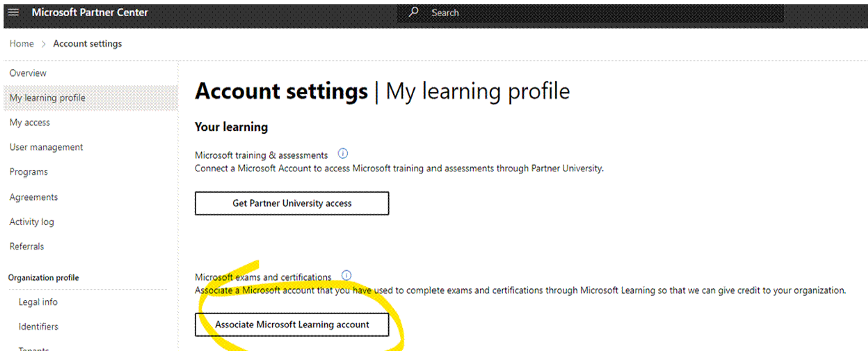This screenshot has width=868, height=355.
Task: Click the info icon beside training & assessments
Action: tap(343, 154)
